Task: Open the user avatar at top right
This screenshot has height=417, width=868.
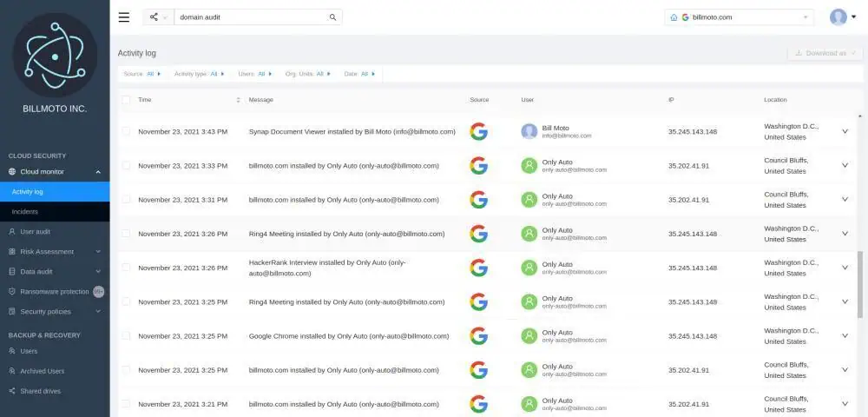Action: [838, 17]
